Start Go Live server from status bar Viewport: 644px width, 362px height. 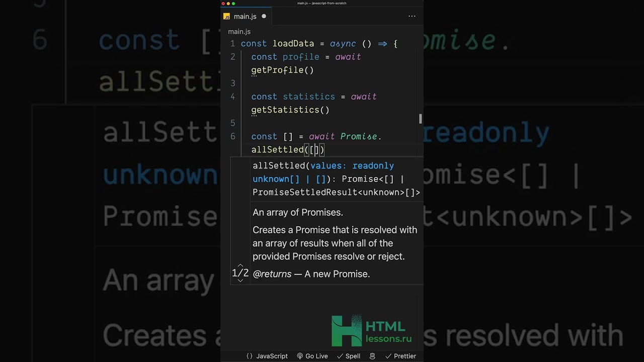click(312, 356)
